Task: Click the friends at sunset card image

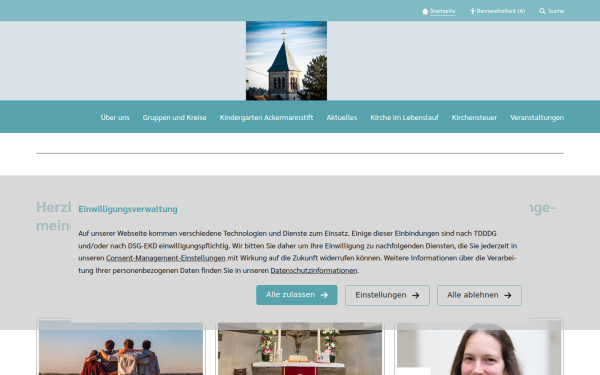Action: 121,348
